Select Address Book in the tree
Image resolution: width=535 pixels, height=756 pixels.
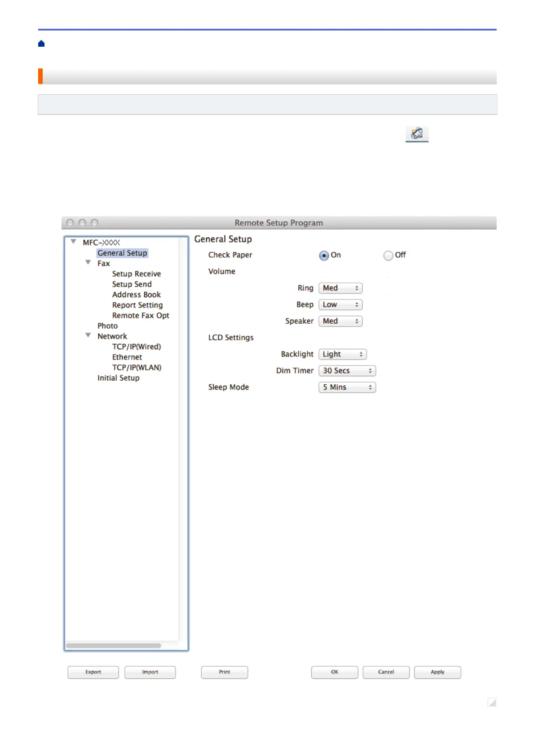point(137,295)
